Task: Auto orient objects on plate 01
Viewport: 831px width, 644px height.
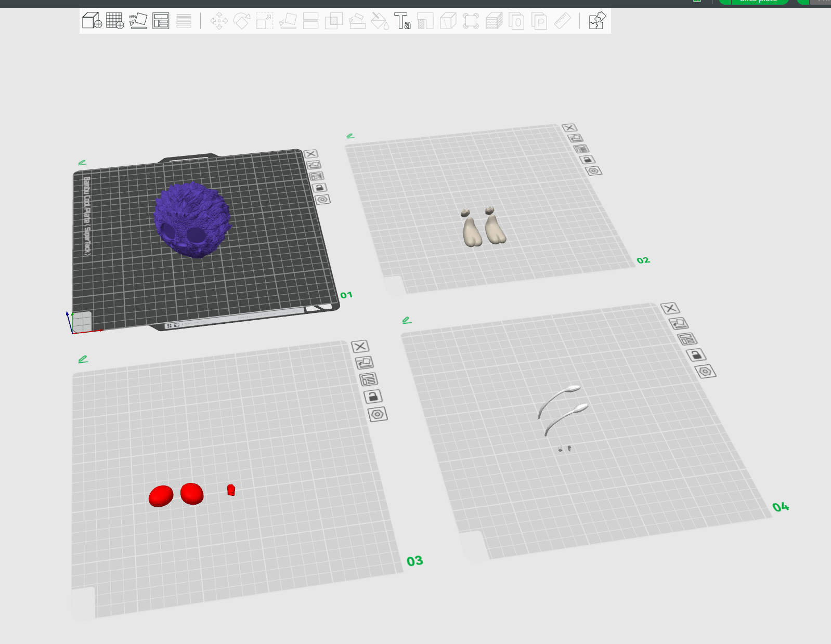Action: click(314, 165)
